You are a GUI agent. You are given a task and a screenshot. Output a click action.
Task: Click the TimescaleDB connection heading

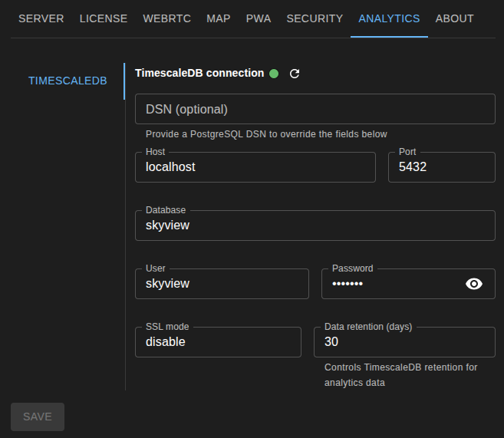(199, 74)
